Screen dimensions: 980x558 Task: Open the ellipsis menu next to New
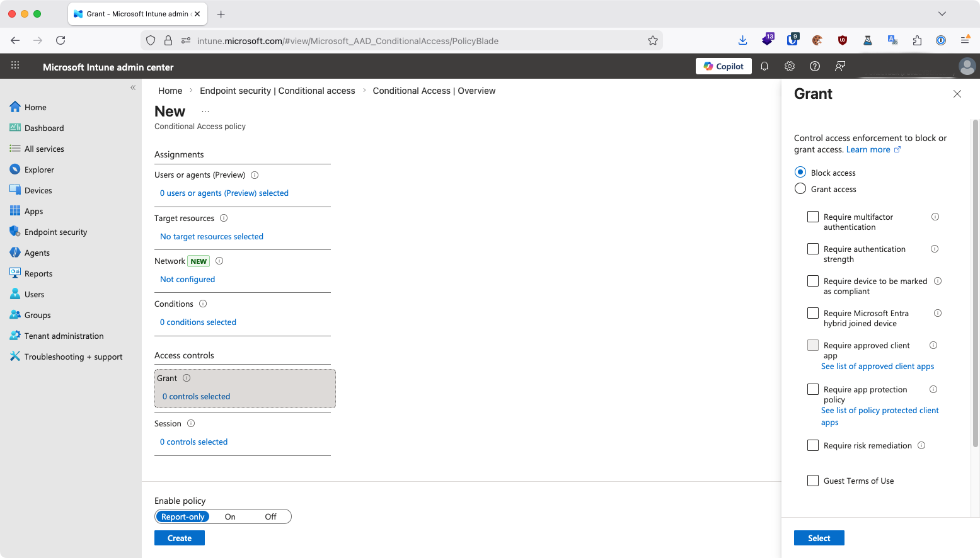click(205, 111)
